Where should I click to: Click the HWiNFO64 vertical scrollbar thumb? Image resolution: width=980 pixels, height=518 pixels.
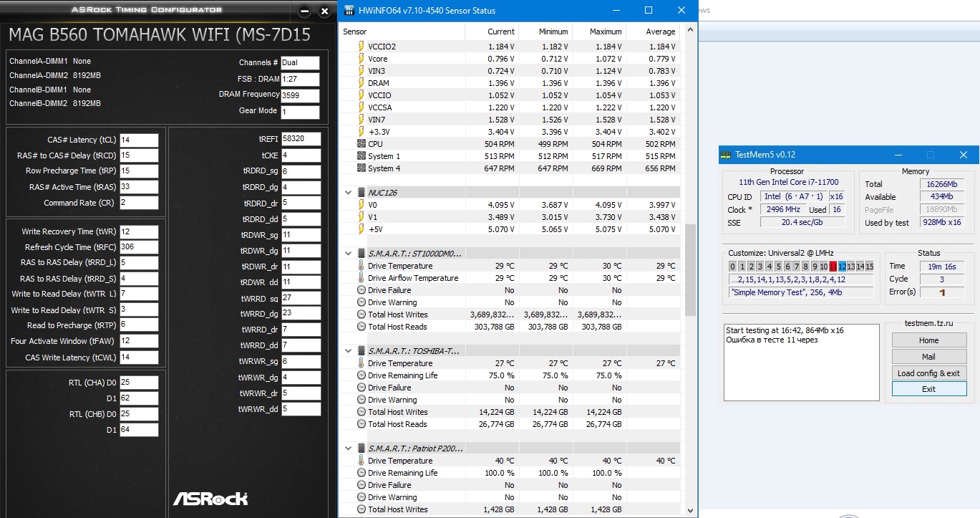pyautogui.click(x=691, y=270)
